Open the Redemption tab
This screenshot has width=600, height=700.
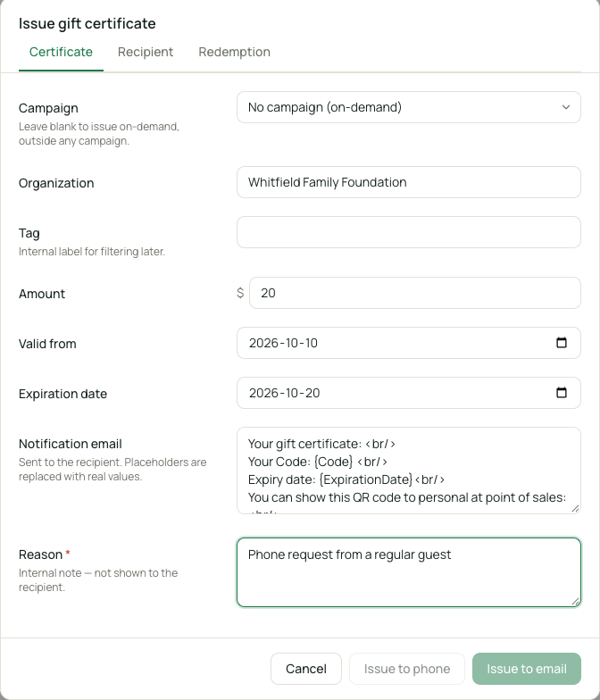pyautogui.click(x=234, y=52)
